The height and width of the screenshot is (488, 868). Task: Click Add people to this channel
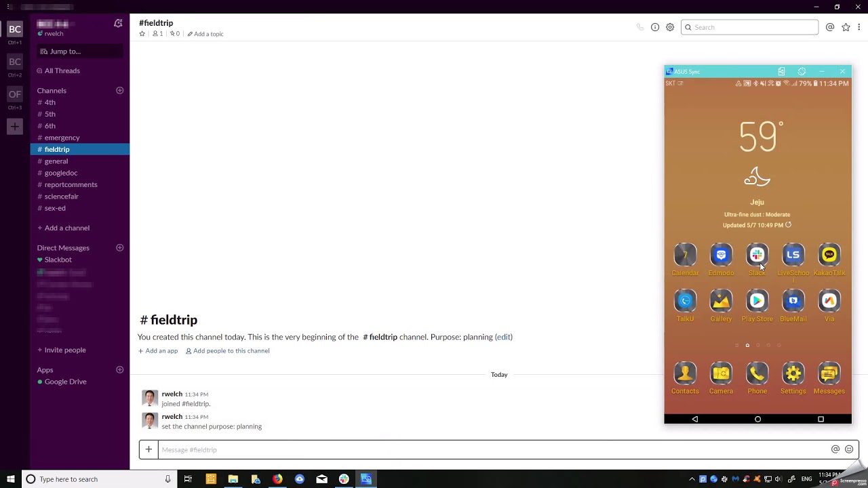tap(227, 351)
